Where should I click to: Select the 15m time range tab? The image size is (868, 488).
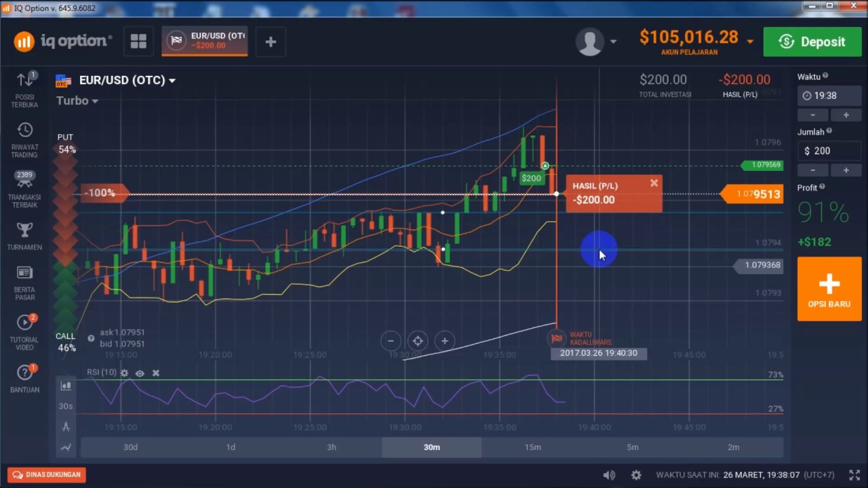tap(533, 447)
